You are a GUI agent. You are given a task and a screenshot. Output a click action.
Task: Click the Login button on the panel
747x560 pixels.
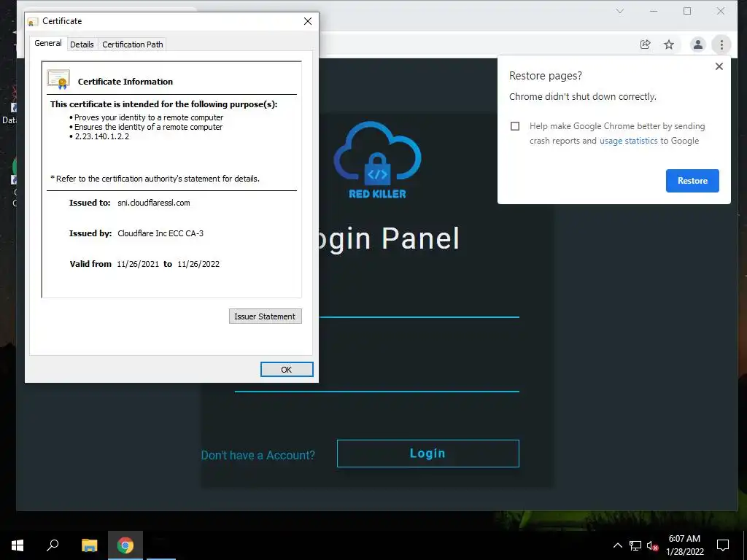pyautogui.click(x=427, y=454)
